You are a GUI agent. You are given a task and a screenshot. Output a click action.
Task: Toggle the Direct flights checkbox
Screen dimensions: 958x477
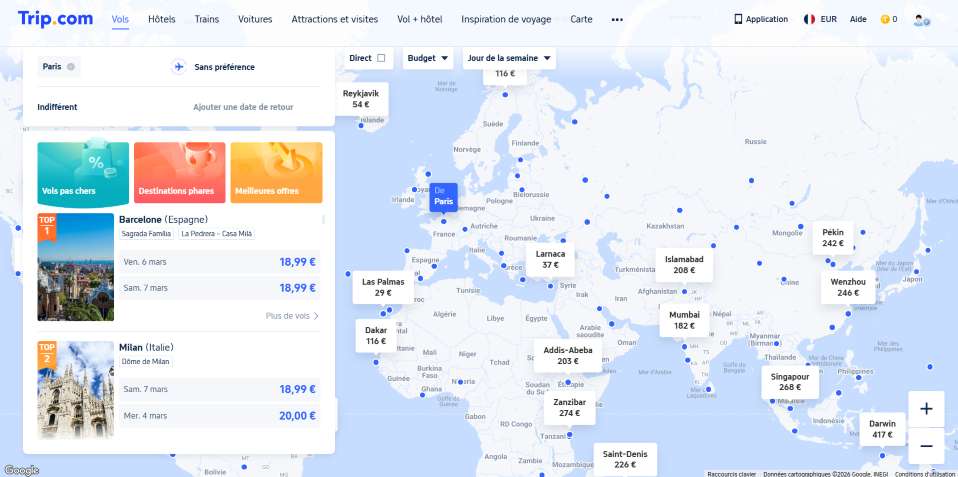point(381,58)
